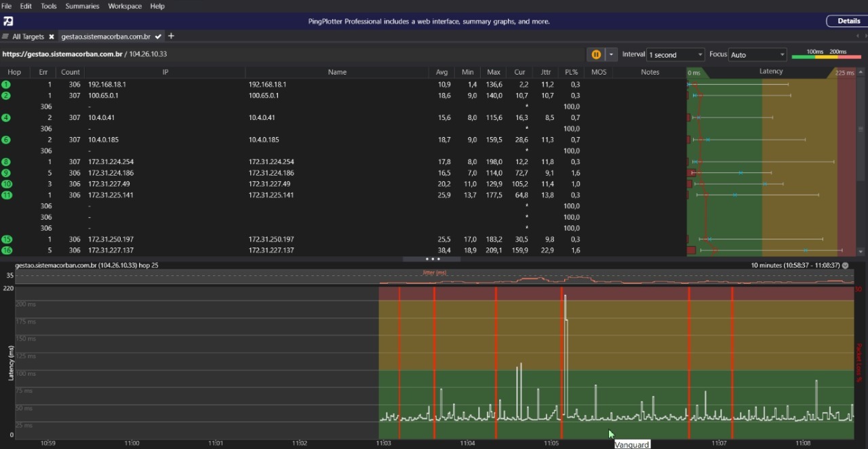Expand the 10 minutes timeline options

tap(845, 265)
